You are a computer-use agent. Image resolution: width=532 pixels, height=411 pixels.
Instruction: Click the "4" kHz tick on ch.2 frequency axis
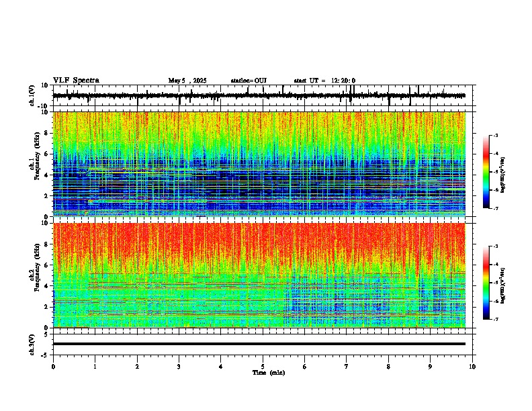click(x=46, y=286)
